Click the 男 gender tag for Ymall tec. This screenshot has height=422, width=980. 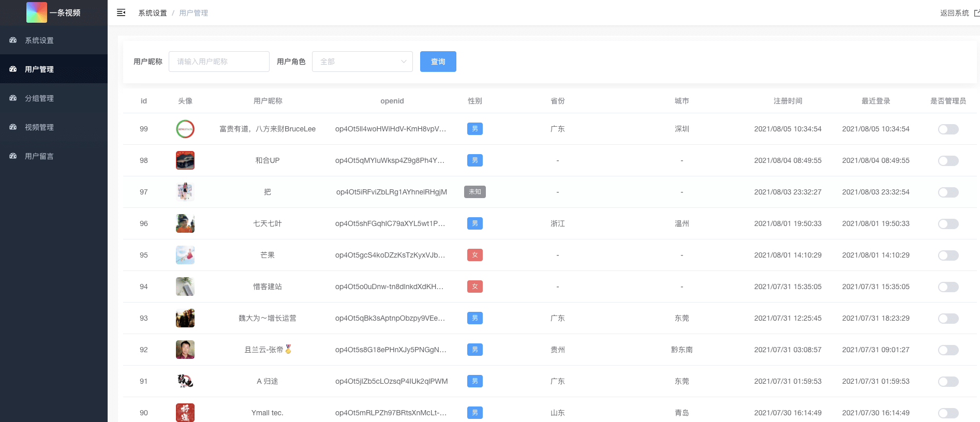click(x=475, y=413)
